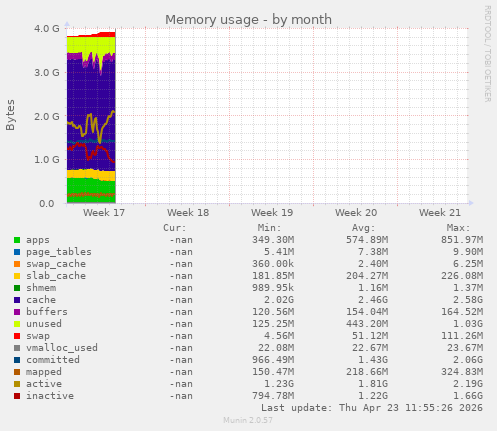The height and width of the screenshot is (431, 497).
Task: Click the dark red inactive legend swatch
Action: 17,396
